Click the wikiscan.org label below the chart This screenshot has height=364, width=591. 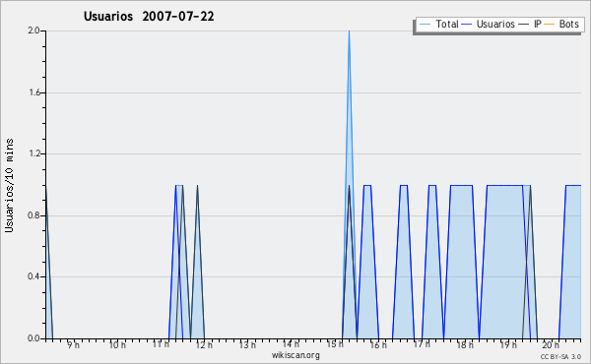coord(295,355)
